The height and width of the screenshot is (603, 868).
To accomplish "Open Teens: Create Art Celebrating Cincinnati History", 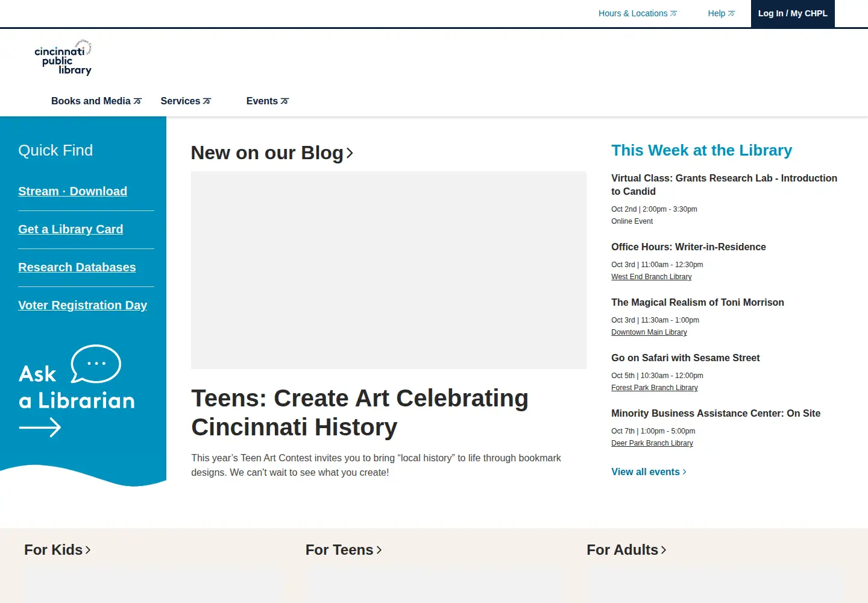I will pyautogui.click(x=360, y=412).
